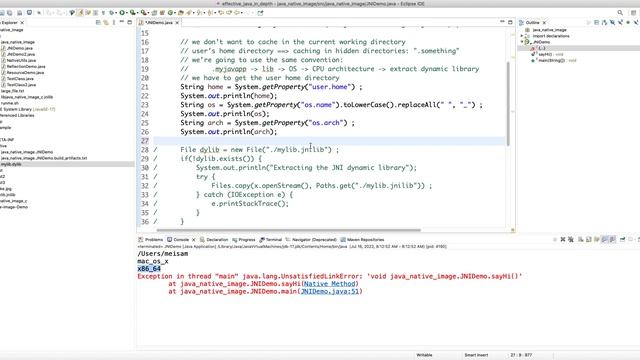
Task: Toggle Link with Editor in Package Explorer
Action: point(106,22)
